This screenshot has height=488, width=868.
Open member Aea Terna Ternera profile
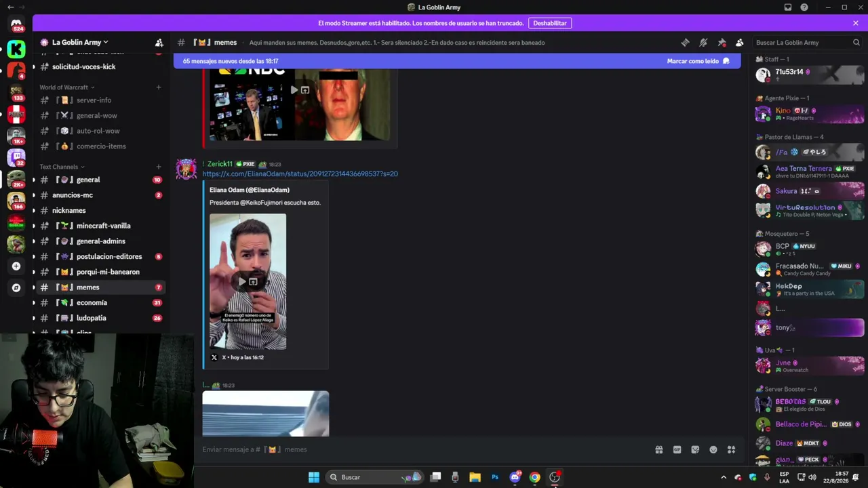click(x=810, y=171)
